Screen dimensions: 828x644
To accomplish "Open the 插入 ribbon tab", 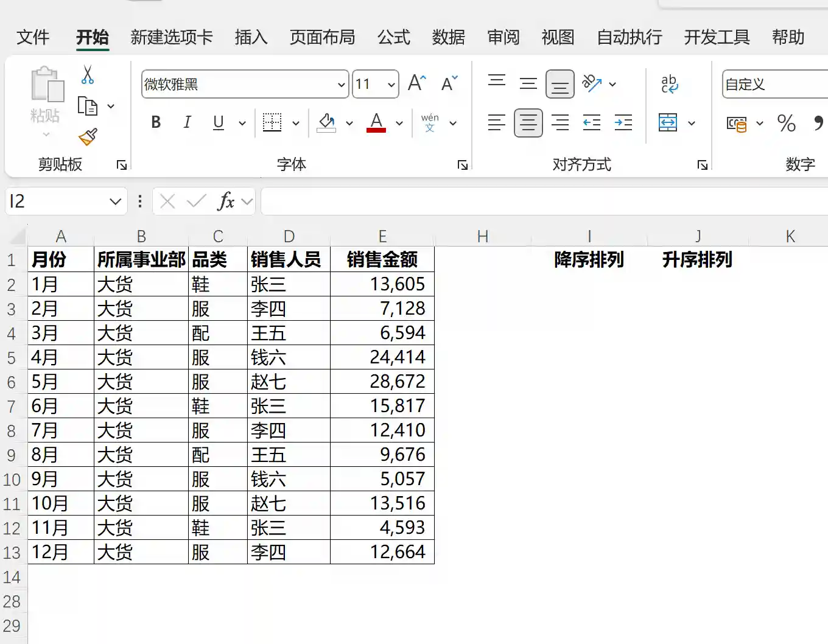I will [251, 37].
